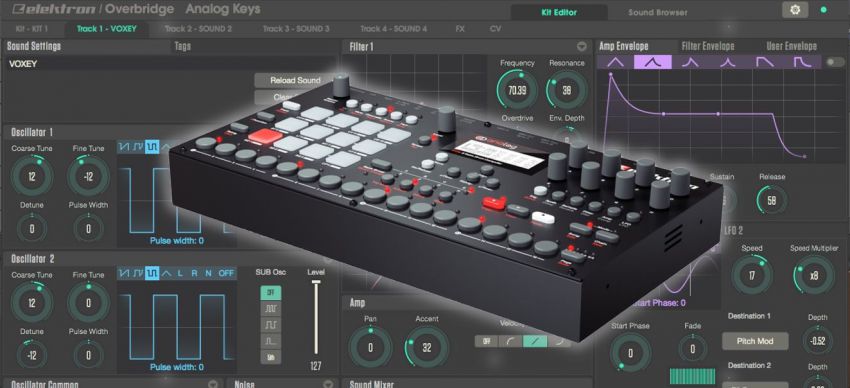Switch to the Sound Browser tab
The image size is (850, 388).
[x=658, y=12]
